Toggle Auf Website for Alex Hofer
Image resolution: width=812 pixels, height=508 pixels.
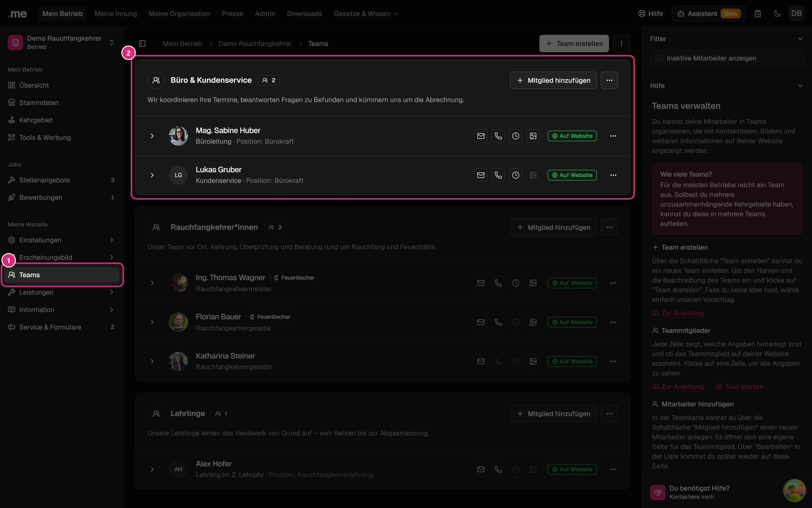click(572, 469)
